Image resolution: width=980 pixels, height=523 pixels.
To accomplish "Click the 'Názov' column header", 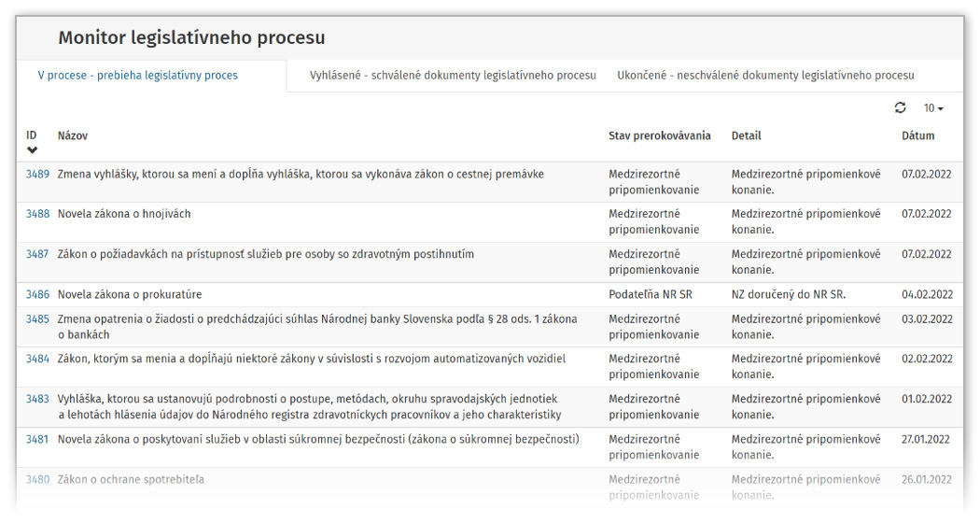I will pyautogui.click(x=73, y=135).
